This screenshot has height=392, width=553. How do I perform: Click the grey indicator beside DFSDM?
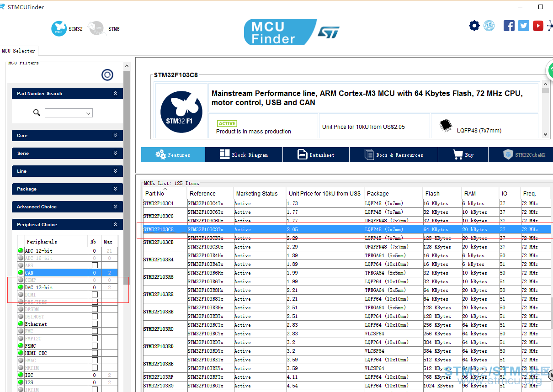(x=21, y=309)
